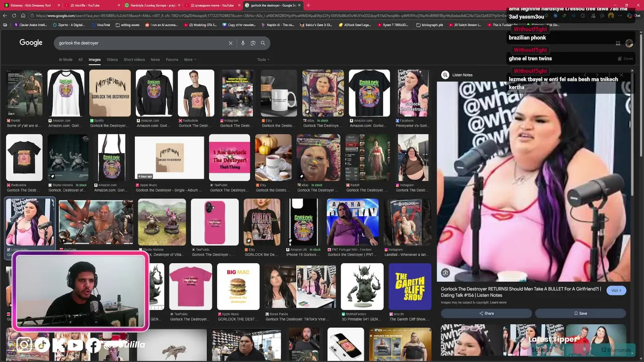644x362 pixels.
Task: Open The Gareth Cliff Show image result
Action: pos(410,287)
